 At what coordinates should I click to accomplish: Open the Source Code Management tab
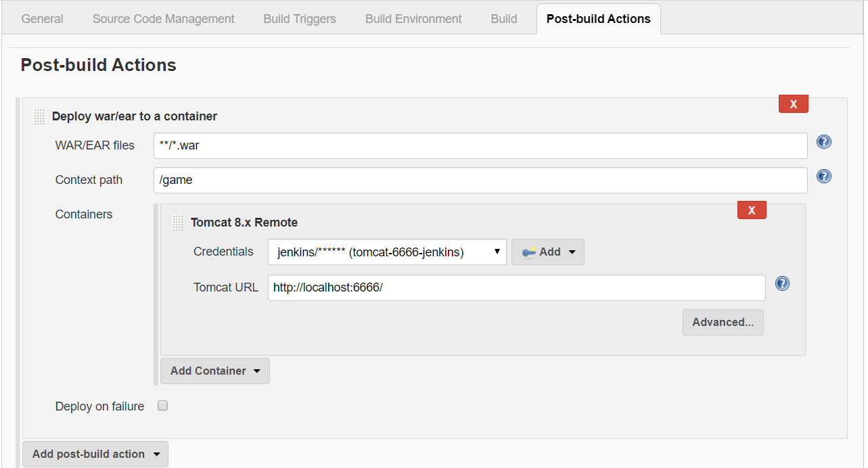click(x=164, y=19)
